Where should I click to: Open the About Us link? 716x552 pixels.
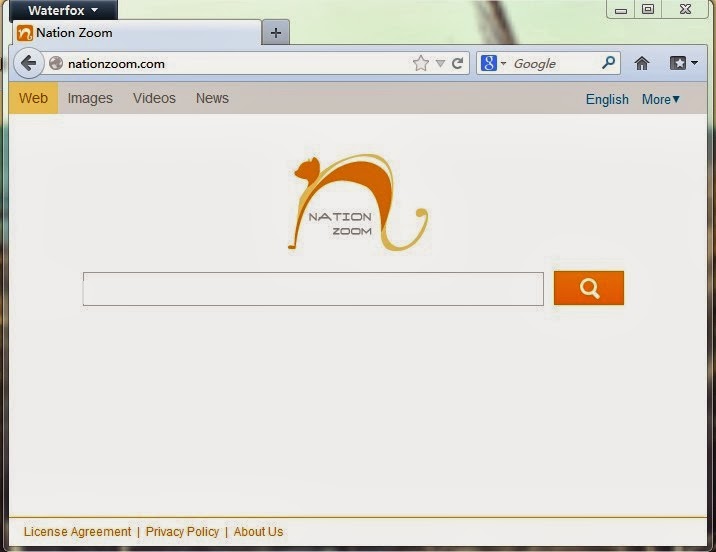(x=258, y=532)
